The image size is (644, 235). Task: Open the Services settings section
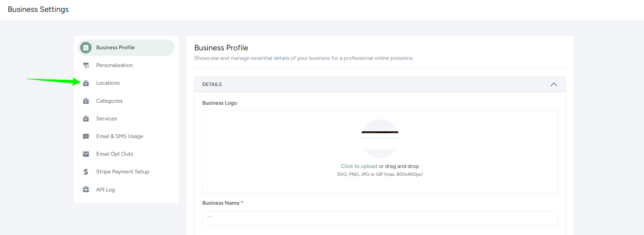coord(106,118)
